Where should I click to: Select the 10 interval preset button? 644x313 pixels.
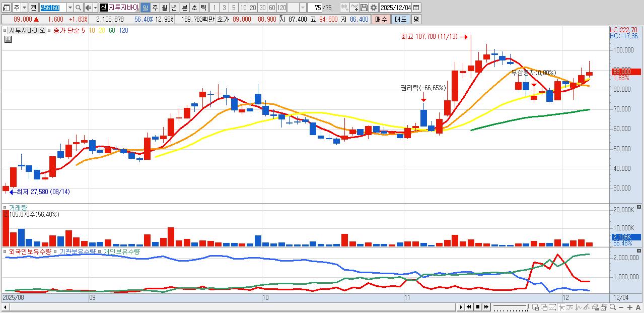tap(243, 8)
